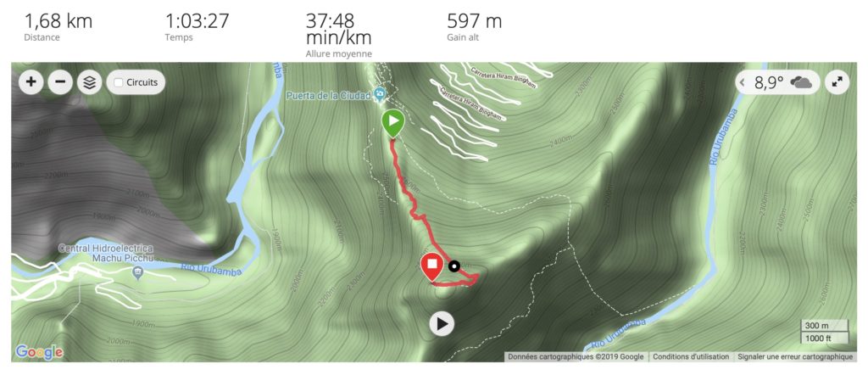Click the 8,9° temperature reading
Viewport: 868px width, 375px height.
(x=768, y=83)
